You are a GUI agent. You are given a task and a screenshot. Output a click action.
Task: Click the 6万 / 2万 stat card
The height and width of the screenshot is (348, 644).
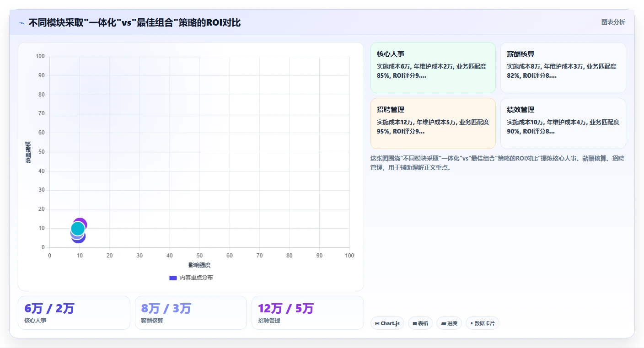[x=74, y=313]
